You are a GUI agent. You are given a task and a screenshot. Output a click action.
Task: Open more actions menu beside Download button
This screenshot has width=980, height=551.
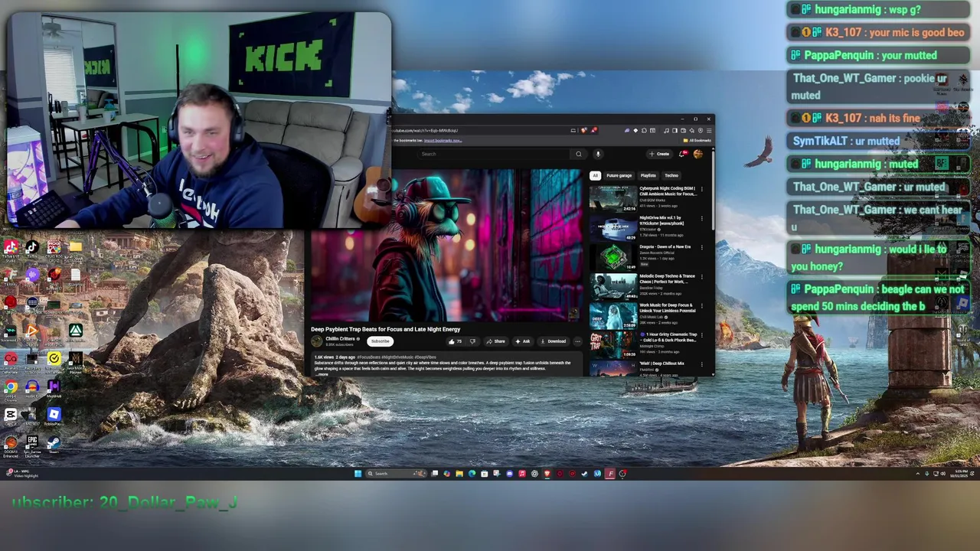[x=577, y=341]
